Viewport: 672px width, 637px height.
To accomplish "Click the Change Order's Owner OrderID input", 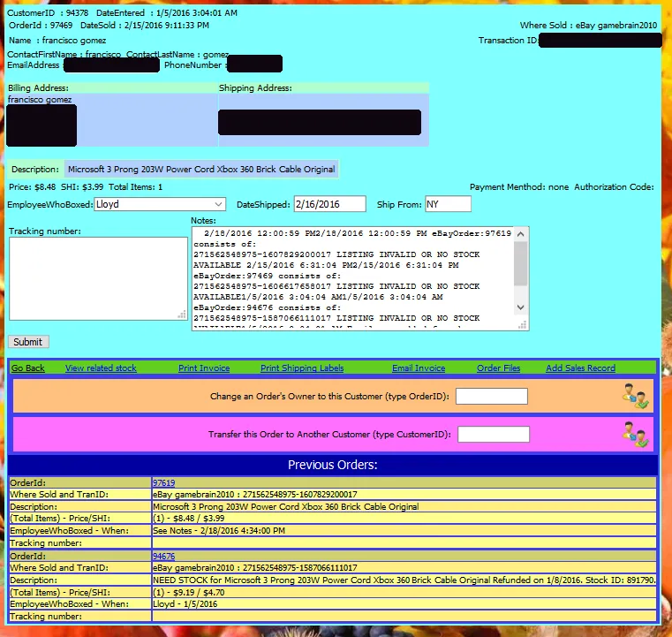I will pyautogui.click(x=492, y=396).
